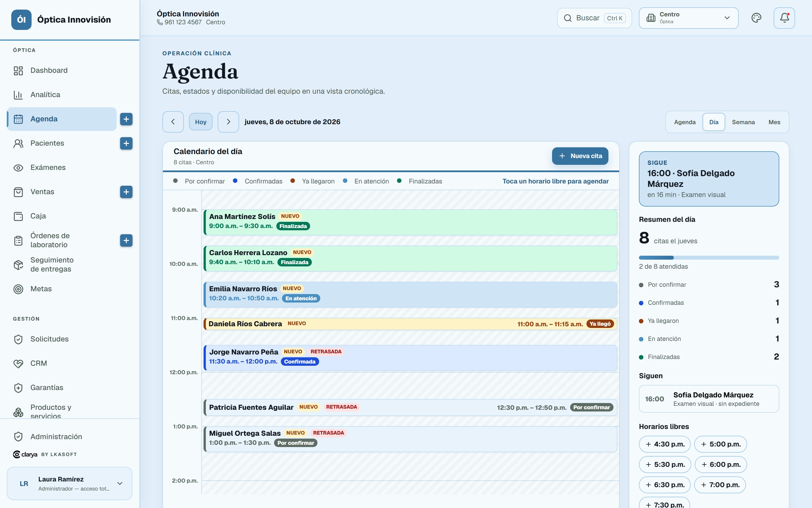Select the Día view tab
Image resolution: width=812 pixels, height=508 pixels.
[x=714, y=122]
